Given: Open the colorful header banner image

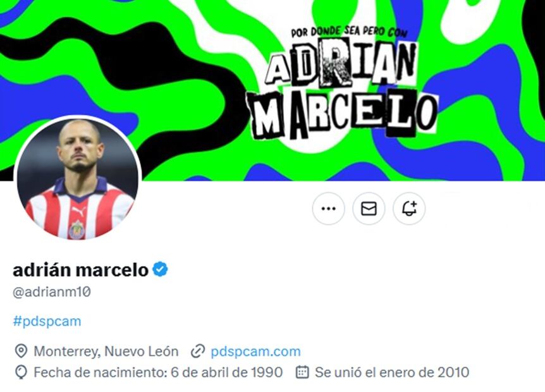Looking at the screenshot, I should 272,90.
